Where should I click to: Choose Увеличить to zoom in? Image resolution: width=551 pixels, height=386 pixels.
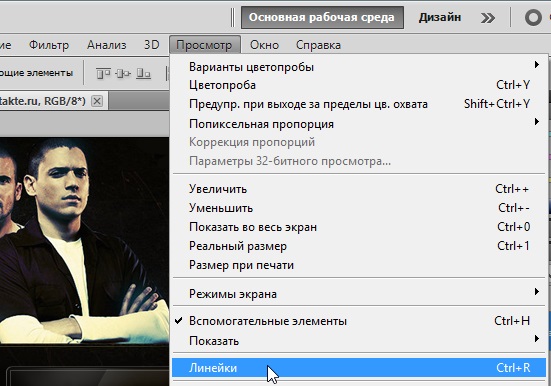(359, 189)
